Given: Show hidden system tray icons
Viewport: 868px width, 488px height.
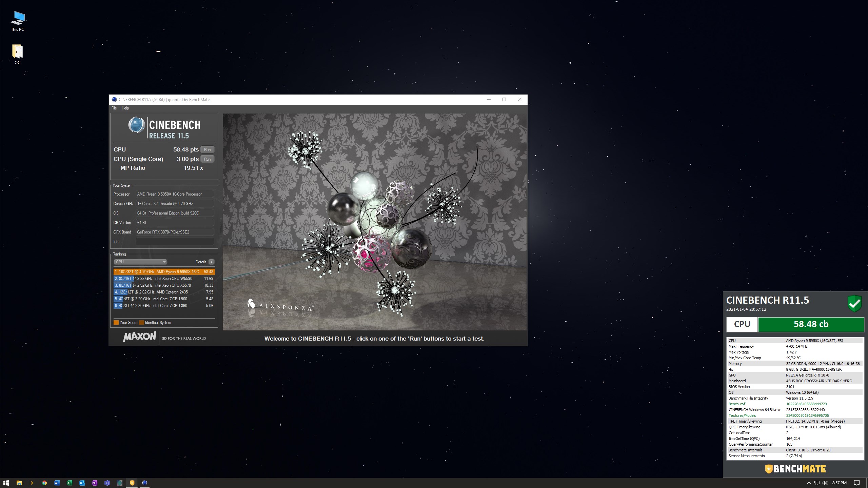Looking at the screenshot, I should click(809, 483).
